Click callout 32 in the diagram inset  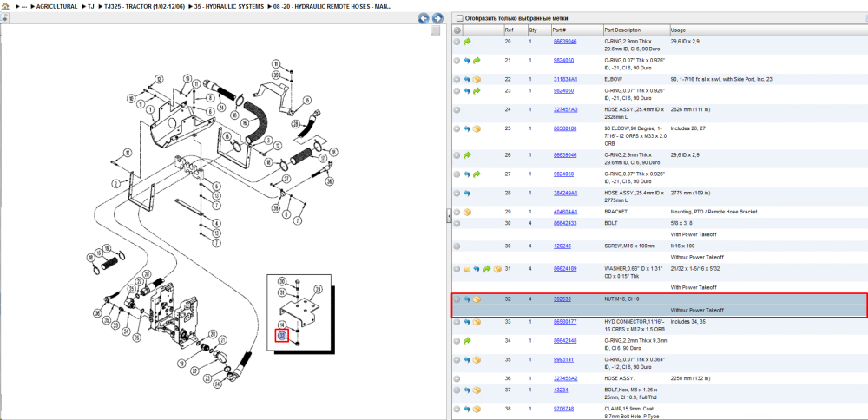click(282, 335)
